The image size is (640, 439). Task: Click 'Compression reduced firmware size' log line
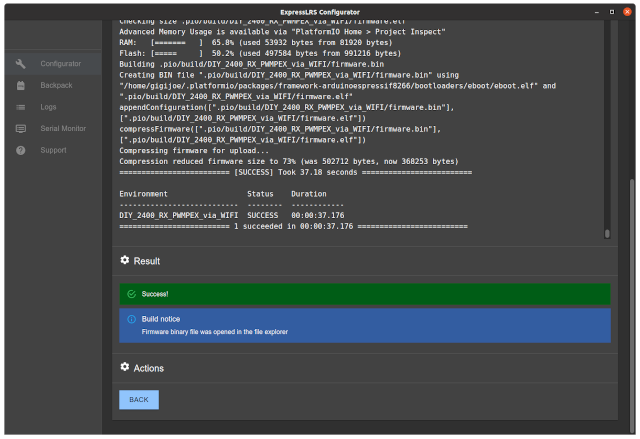[x=289, y=161]
